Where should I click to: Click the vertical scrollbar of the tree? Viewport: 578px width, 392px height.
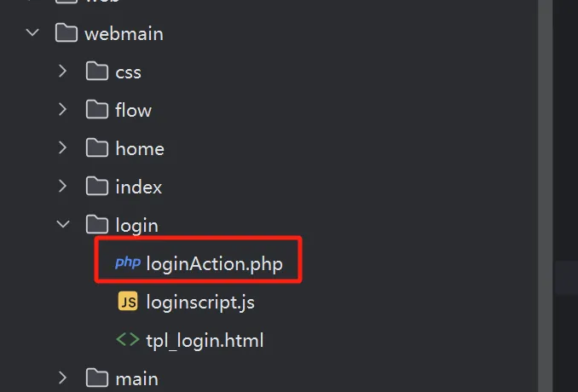click(x=546, y=196)
